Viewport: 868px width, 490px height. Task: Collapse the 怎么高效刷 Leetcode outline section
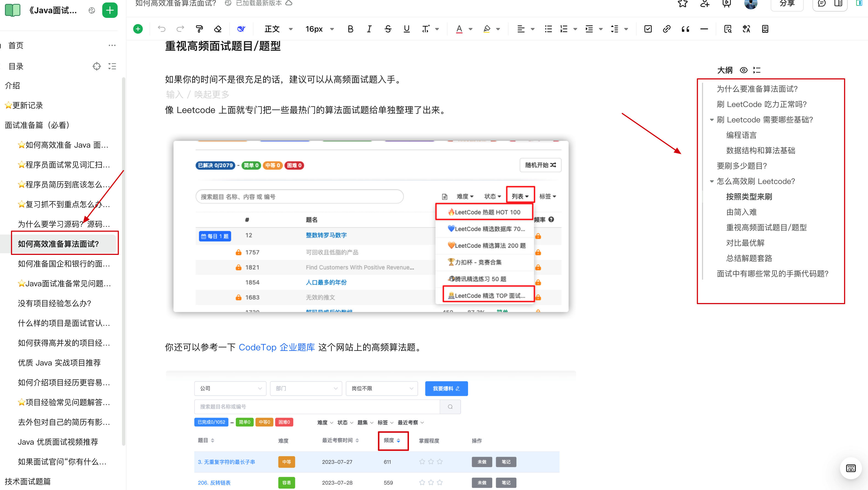[x=712, y=181]
